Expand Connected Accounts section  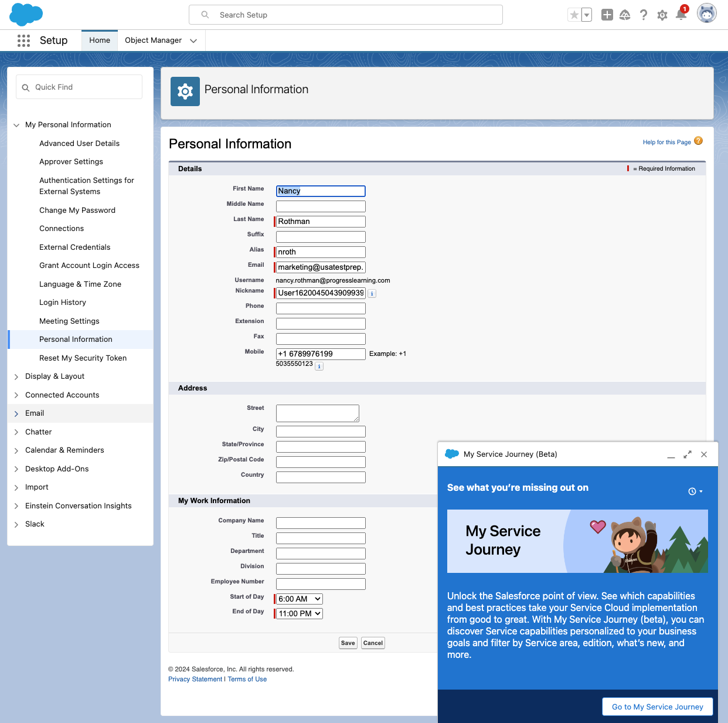16,395
